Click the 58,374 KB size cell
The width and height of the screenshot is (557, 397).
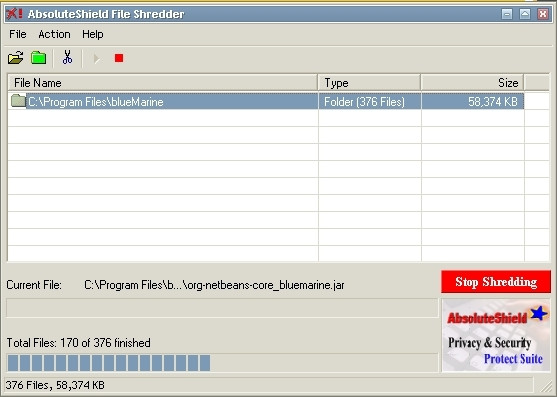pos(472,102)
